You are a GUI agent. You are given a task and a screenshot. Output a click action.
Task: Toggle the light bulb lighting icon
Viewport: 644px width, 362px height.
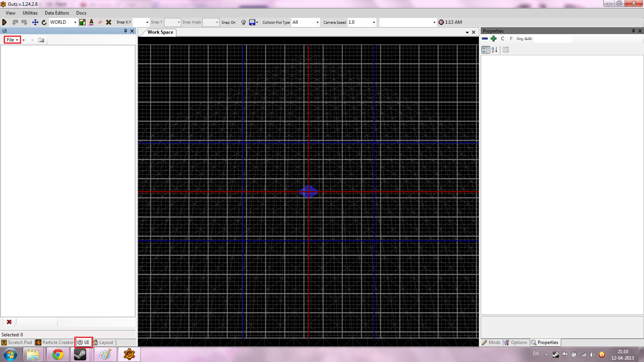pos(243,22)
